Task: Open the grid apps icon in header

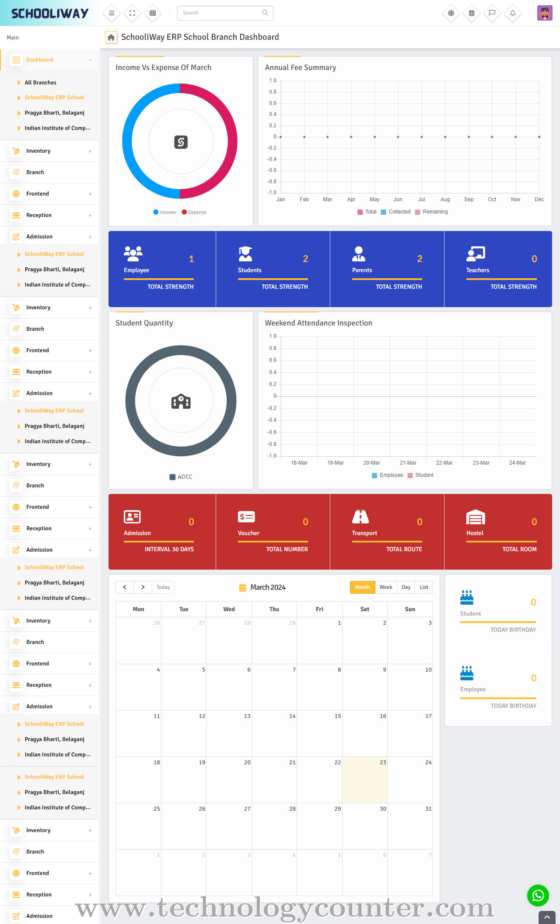Action: point(153,13)
